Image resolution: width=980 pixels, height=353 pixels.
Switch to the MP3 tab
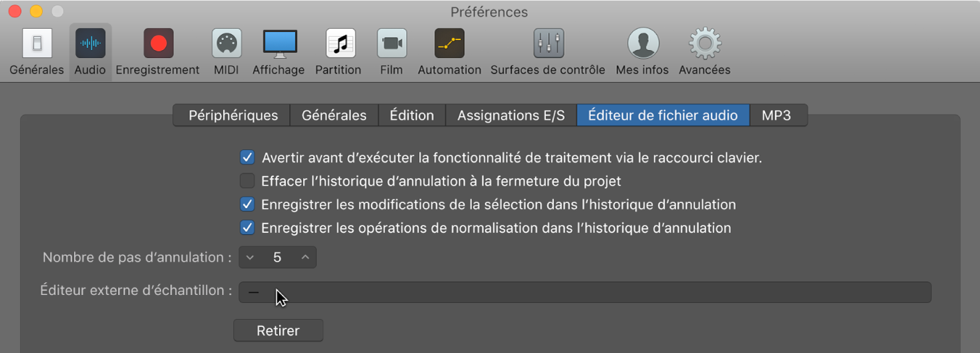[778, 115]
